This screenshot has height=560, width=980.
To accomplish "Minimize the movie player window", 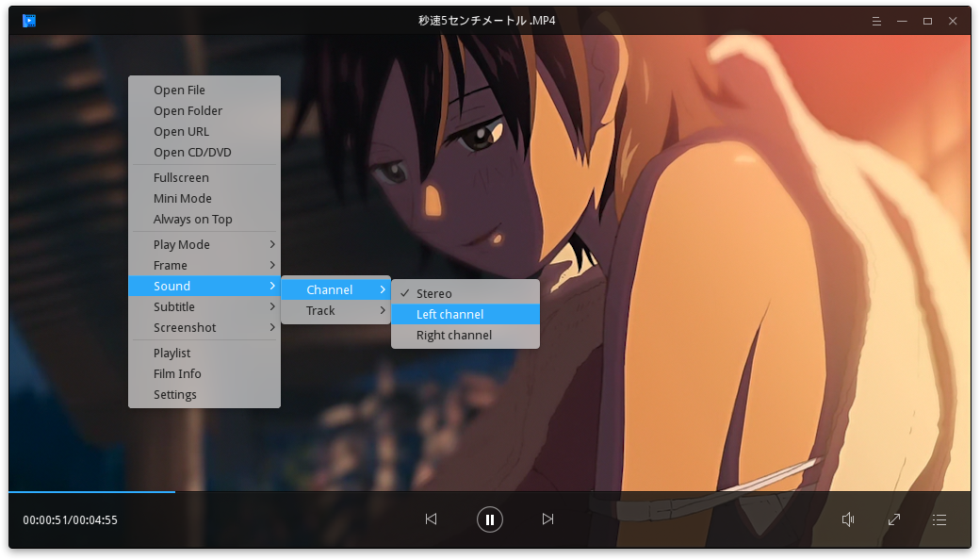I will (x=902, y=22).
